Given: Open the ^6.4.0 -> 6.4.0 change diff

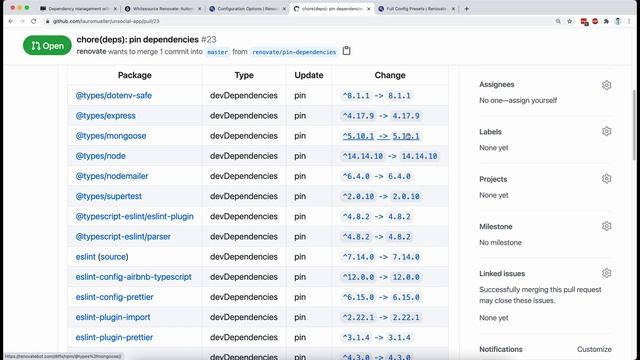Looking at the screenshot, I should click(376, 176).
